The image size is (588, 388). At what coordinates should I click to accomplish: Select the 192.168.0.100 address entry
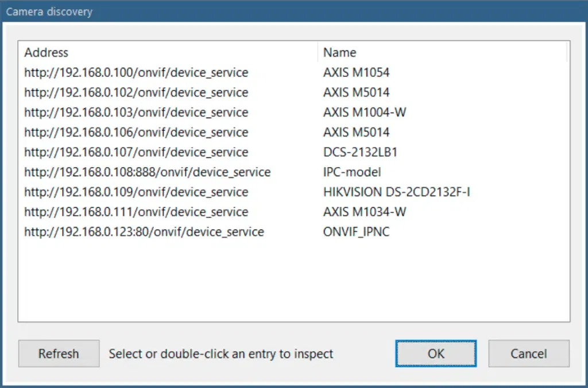pos(136,73)
